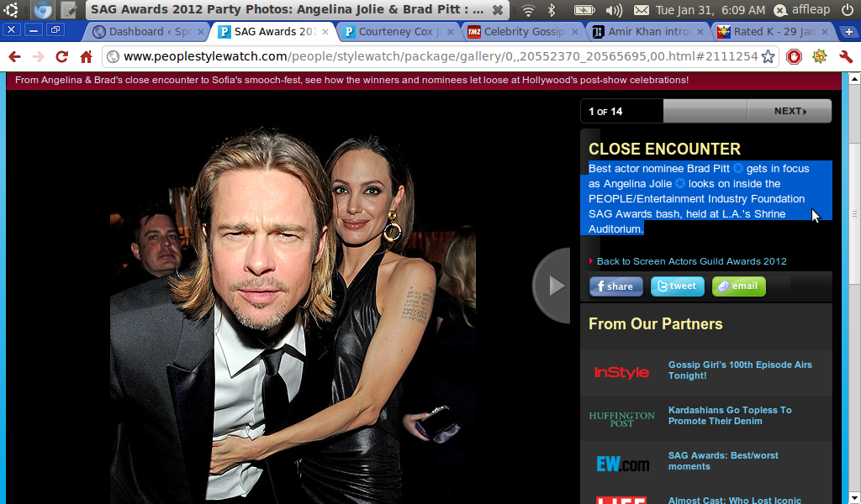861x504 pixels.
Task: Click the page scrollbar up arrow
Action: coord(854,78)
